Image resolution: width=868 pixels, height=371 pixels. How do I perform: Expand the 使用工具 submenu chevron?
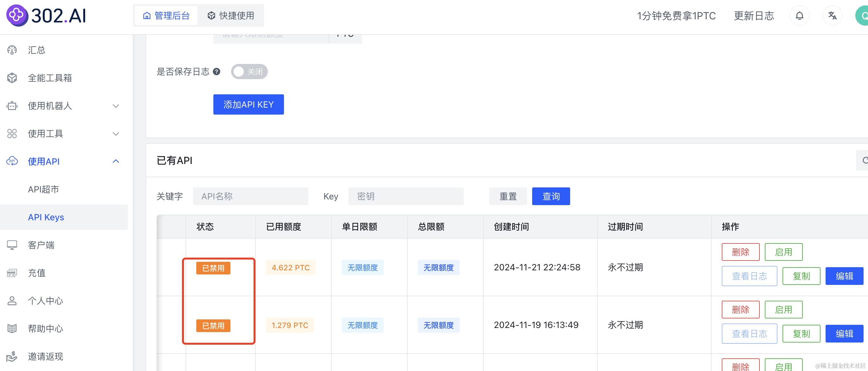pyautogui.click(x=116, y=134)
